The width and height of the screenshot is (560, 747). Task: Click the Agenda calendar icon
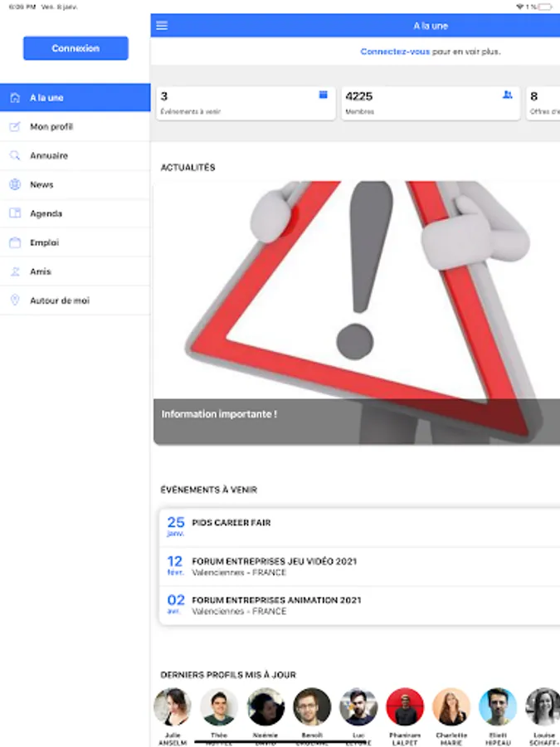pyautogui.click(x=15, y=213)
